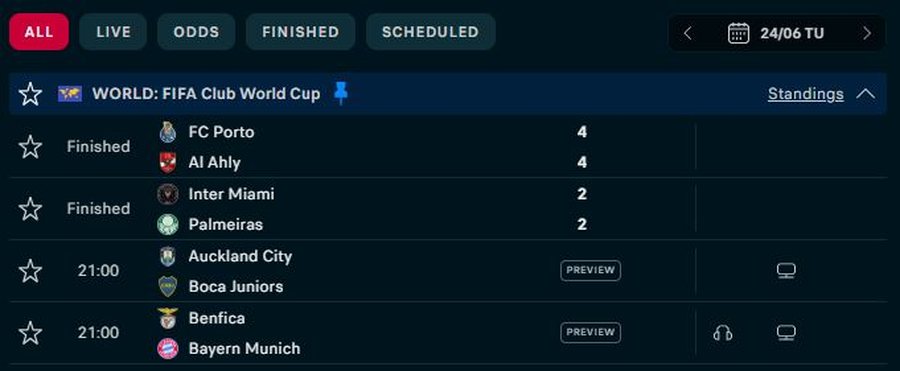Star the Benfica vs Bayern Munich match
This screenshot has height=371, width=900.
[30, 333]
